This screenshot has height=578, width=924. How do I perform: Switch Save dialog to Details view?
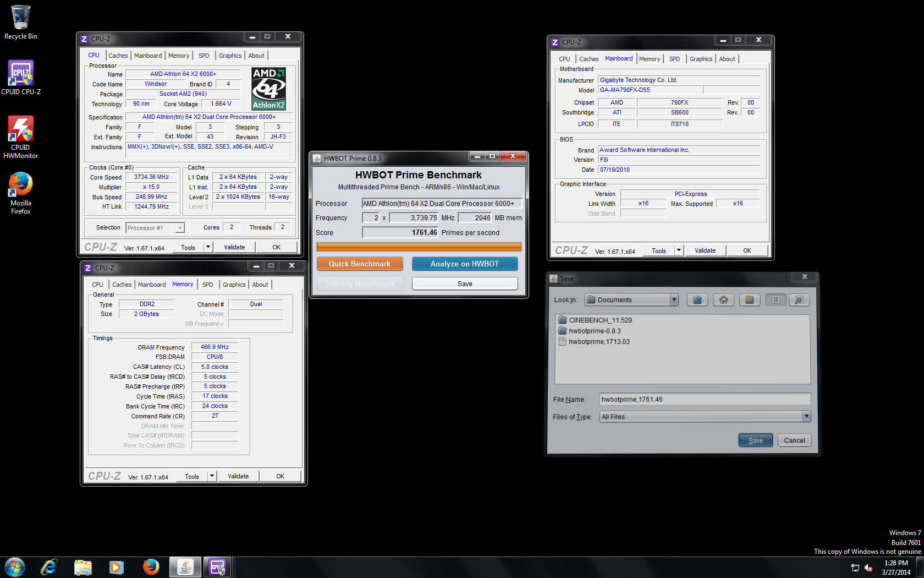pyautogui.click(x=799, y=300)
